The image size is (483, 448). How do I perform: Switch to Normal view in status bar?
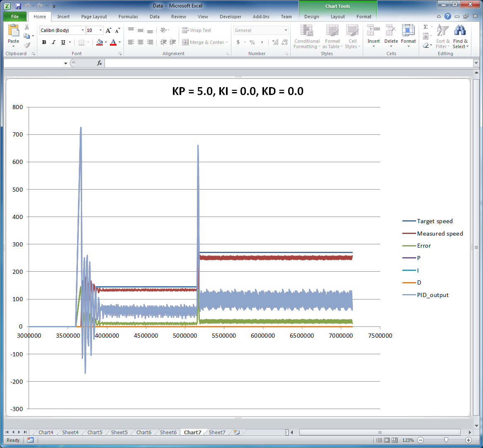(x=379, y=440)
